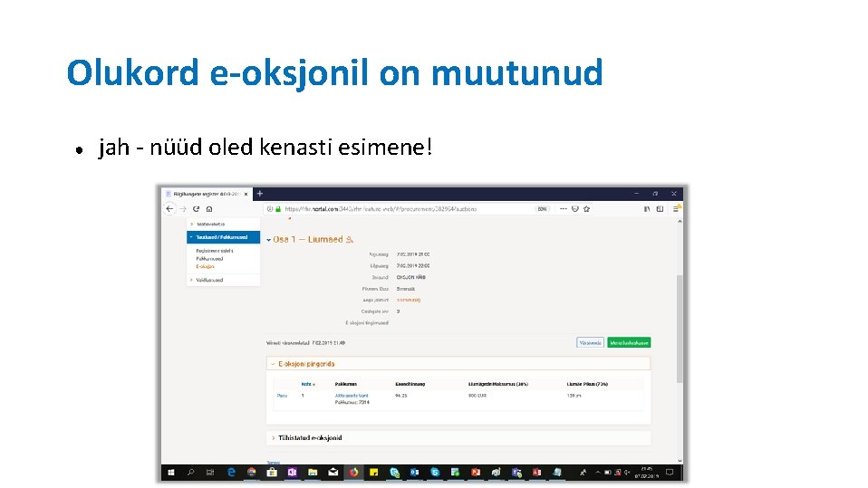Open the page actions three-dot menu

pyautogui.click(x=563, y=208)
